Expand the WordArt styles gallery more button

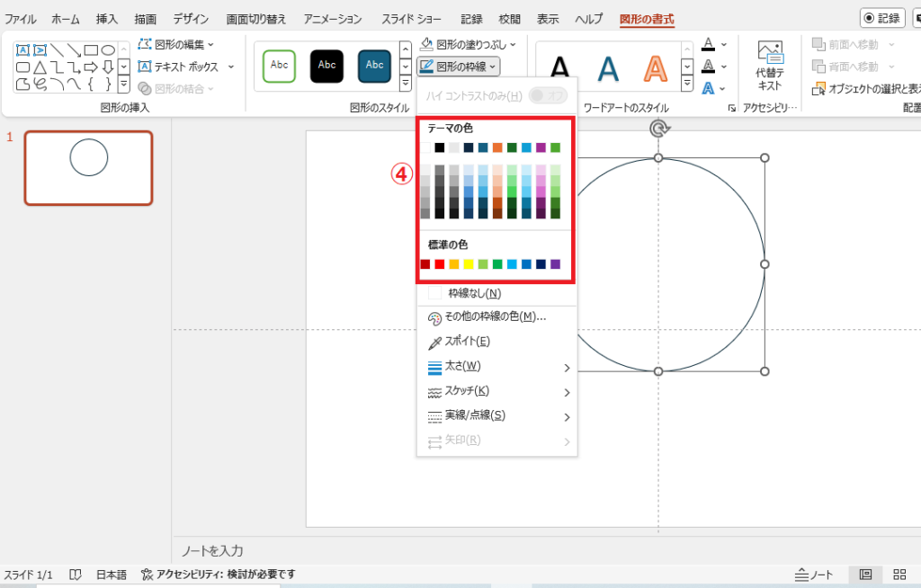point(687,85)
